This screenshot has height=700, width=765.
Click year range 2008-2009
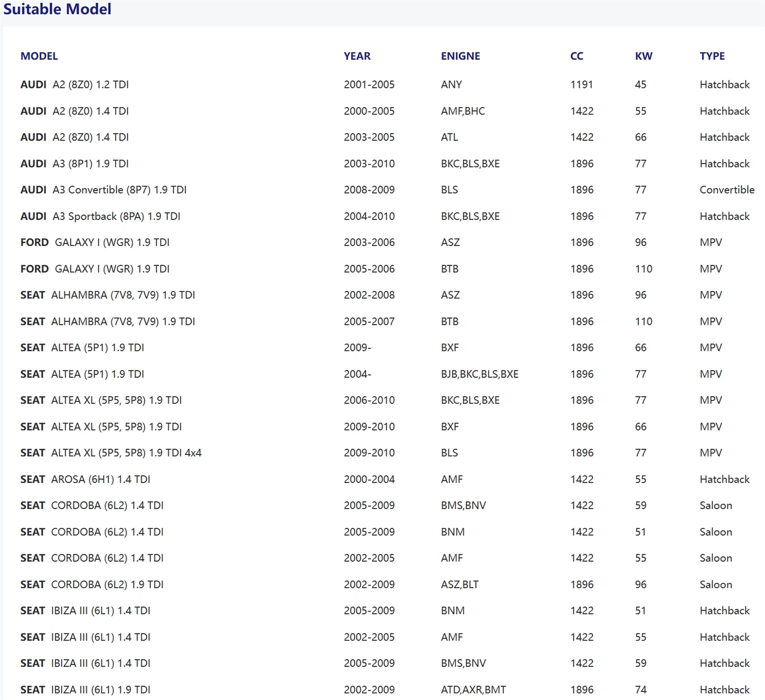pos(369,190)
